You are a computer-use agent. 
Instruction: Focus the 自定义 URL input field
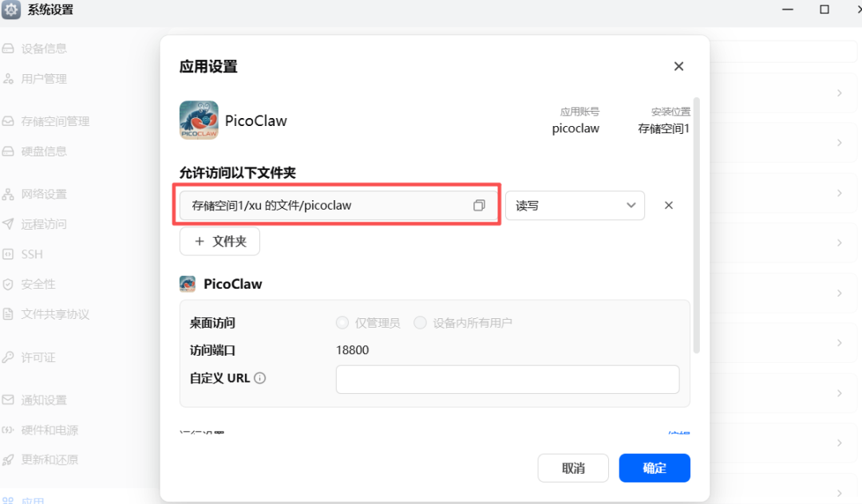pos(508,380)
